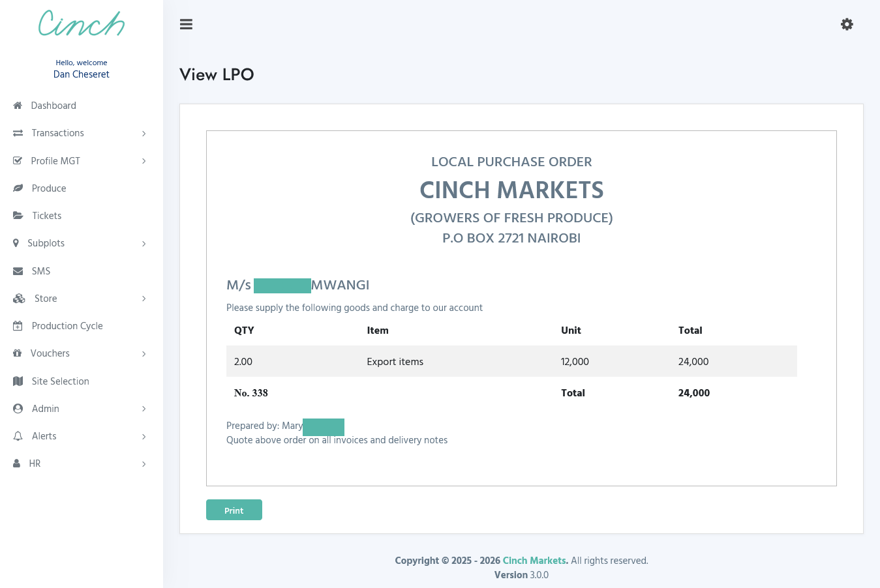Open the Production Cycle calendar icon

pyautogui.click(x=17, y=326)
